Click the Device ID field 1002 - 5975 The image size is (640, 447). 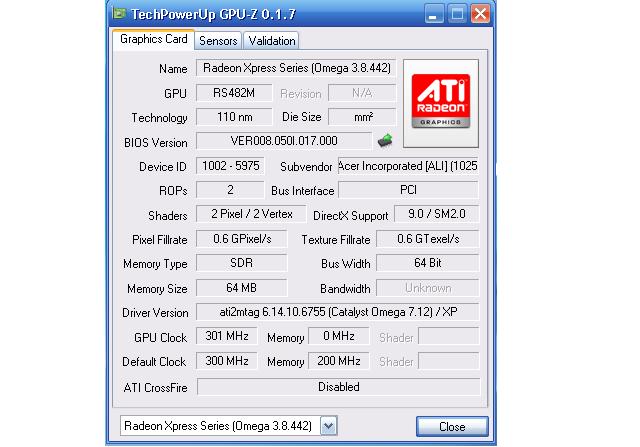231,166
